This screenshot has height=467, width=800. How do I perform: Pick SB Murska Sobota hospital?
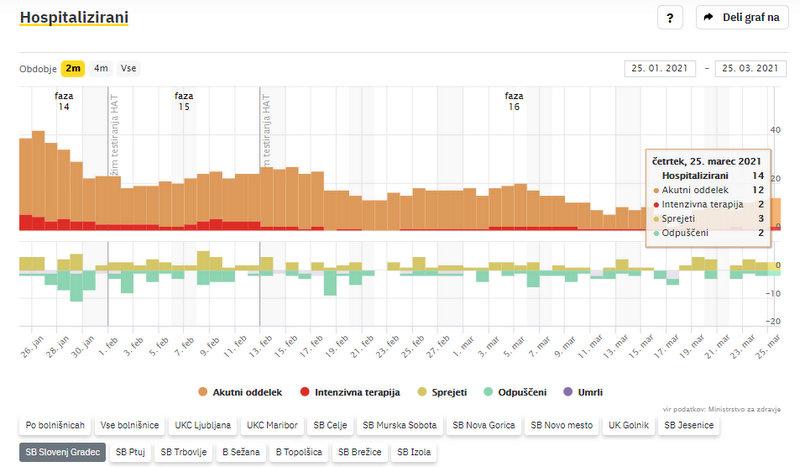click(400, 425)
